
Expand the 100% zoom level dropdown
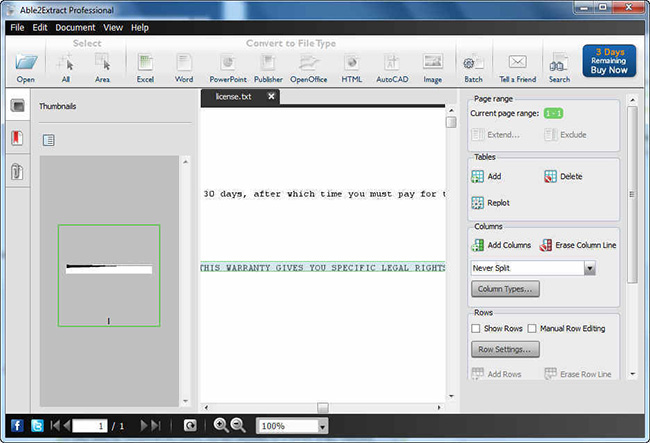point(322,426)
